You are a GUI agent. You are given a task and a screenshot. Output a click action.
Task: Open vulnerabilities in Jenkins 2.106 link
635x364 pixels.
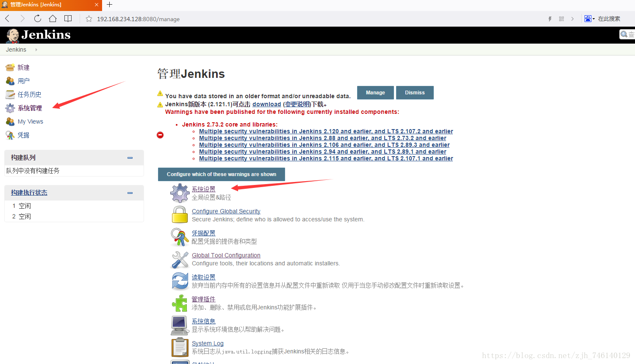(x=324, y=145)
